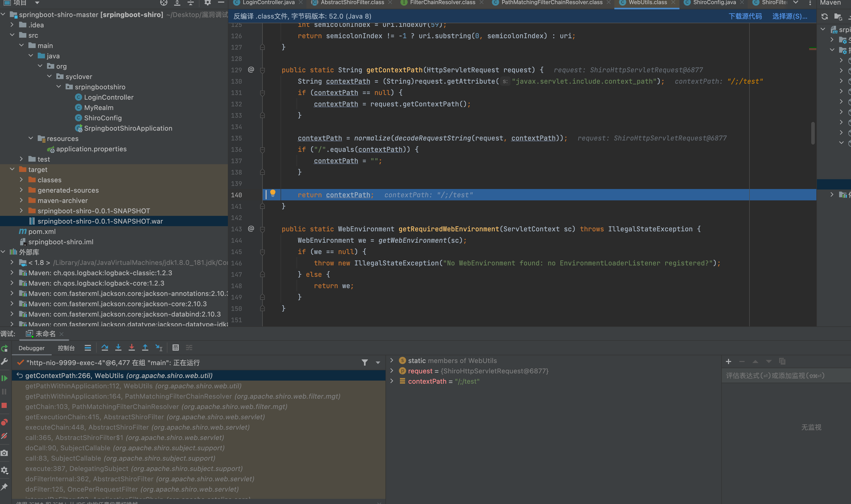Viewport: 851px width, 504px height.
Task: Open project panel gear options
Action: (x=207, y=3)
